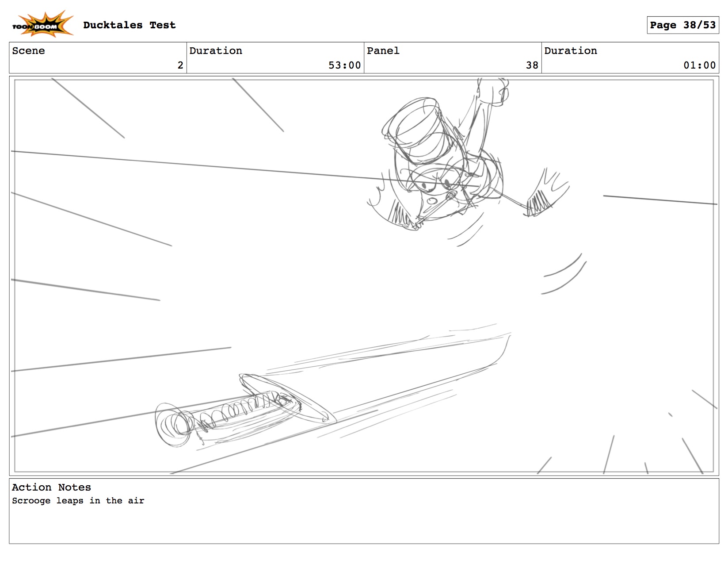Screen dimensions: 728x564
Task: Click the Scene label
Action: (x=29, y=51)
